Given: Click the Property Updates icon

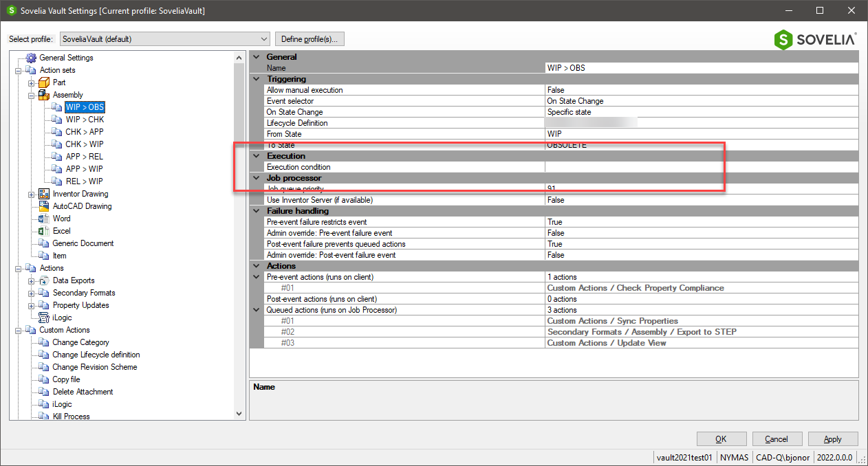Looking at the screenshot, I should tap(44, 305).
